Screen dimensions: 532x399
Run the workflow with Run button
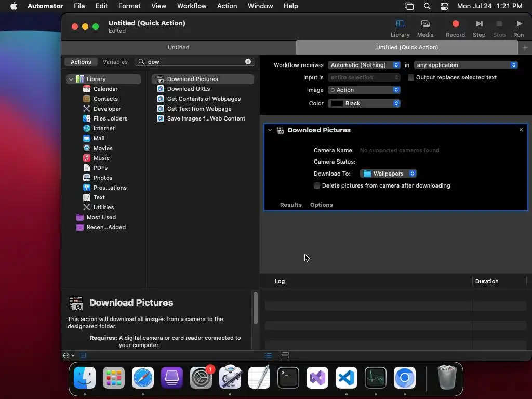tap(518, 24)
